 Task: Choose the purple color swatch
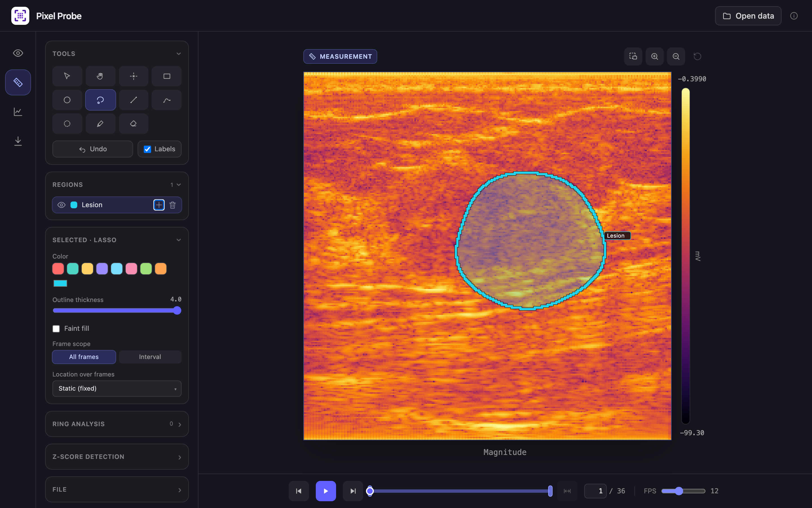pos(102,269)
